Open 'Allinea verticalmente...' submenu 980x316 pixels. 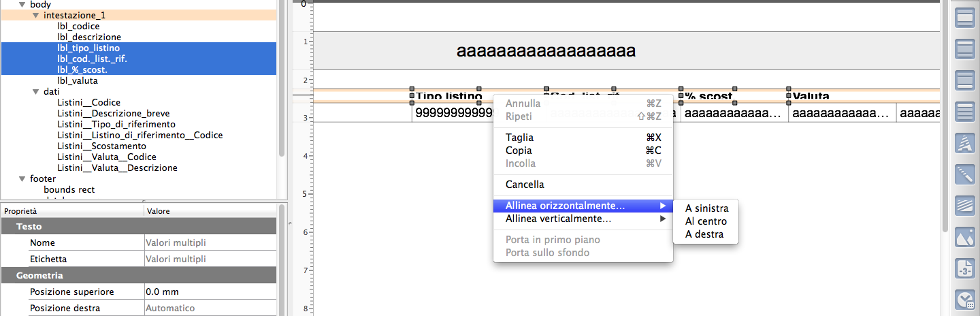coord(558,219)
